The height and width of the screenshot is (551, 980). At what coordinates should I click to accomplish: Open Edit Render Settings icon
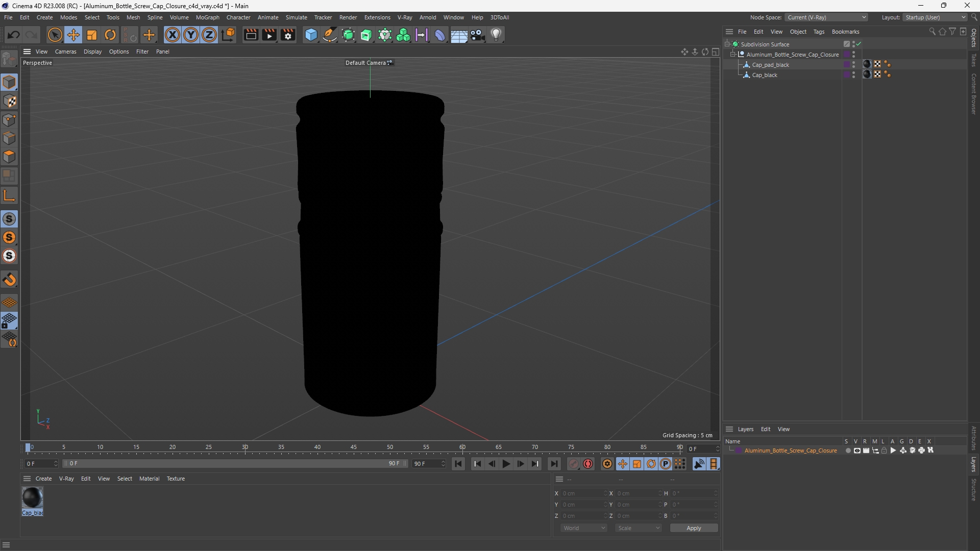tap(288, 35)
